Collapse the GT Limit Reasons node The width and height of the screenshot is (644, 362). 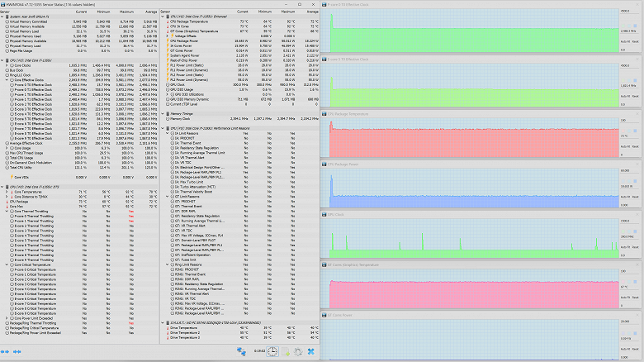(167, 197)
